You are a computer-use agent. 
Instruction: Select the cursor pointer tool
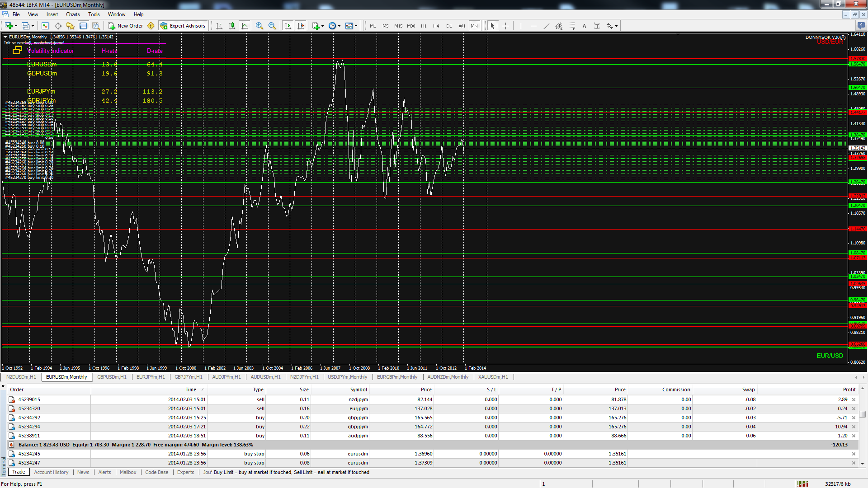pos(493,26)
